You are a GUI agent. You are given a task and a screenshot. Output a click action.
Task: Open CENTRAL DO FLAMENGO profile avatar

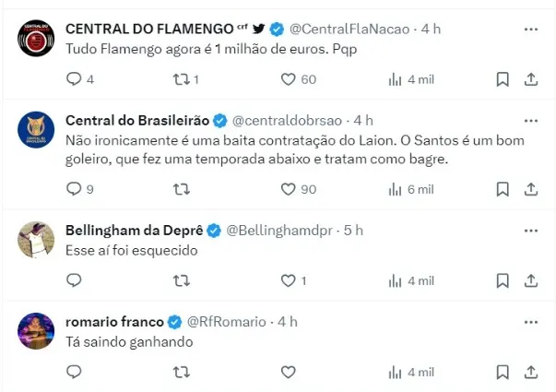[x=37, y=39]
